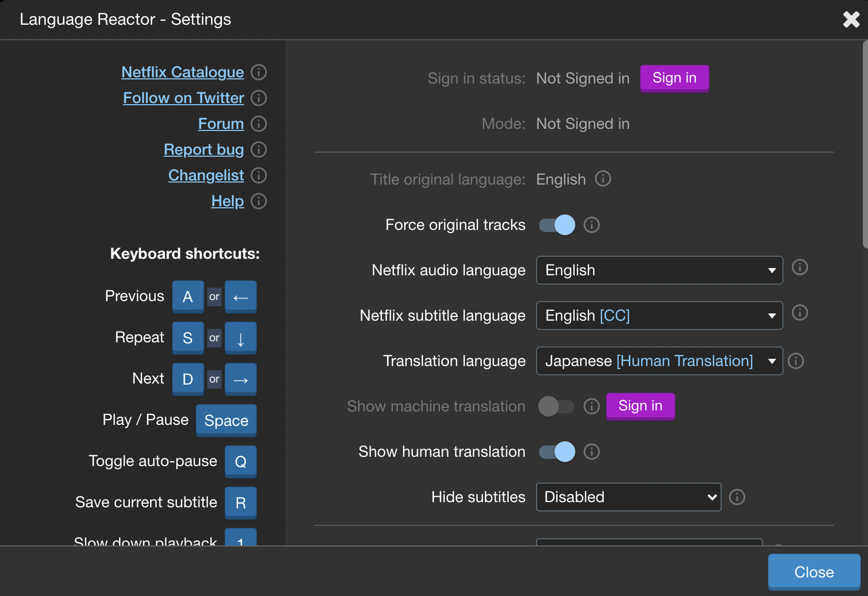Click the D key for Next
This screenshot has height=596, width=868.
pyautogui.click(x=188, y=379)
